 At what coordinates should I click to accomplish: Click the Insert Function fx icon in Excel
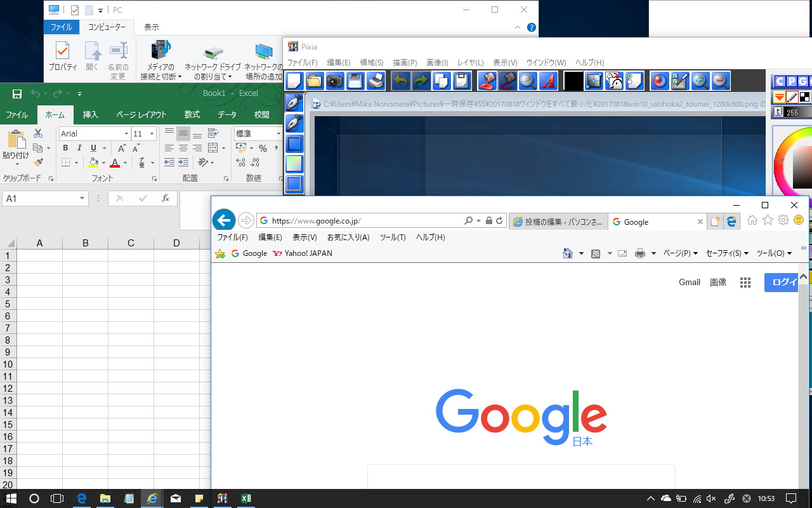click(x=166, y=198)
